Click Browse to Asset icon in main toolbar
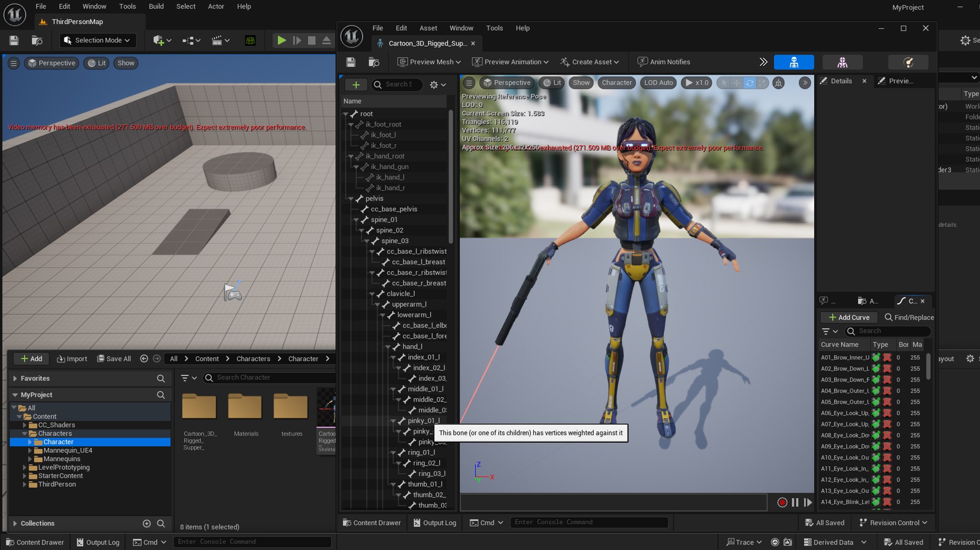The height and width of the screenshot is (550, 980). tap(37, 40)
